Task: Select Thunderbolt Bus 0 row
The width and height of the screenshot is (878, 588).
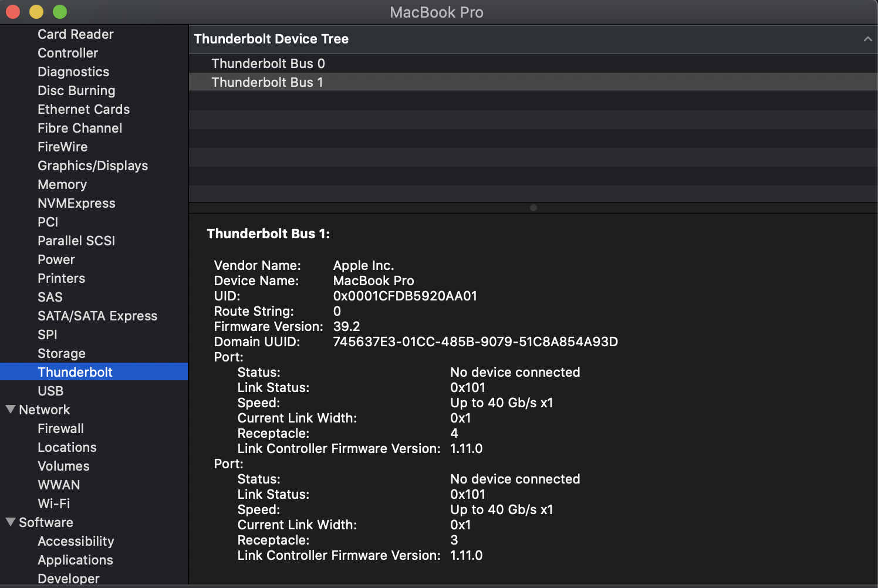Action: coord(533,63)
